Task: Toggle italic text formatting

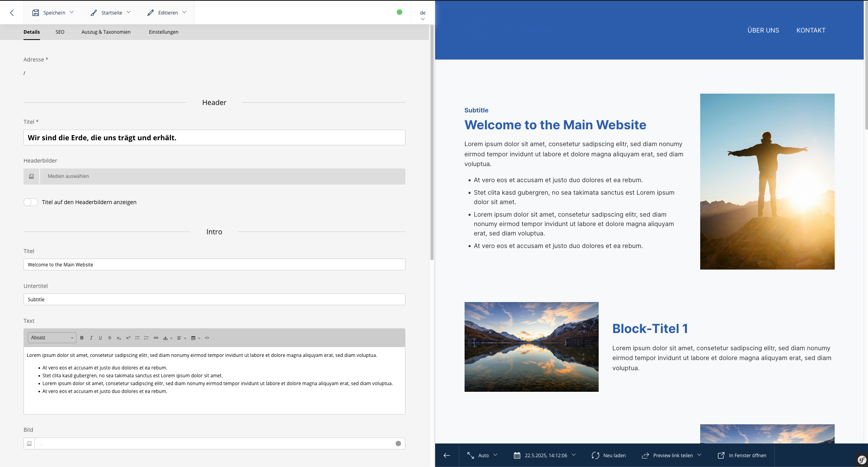Action: click(x=91, y=338)
